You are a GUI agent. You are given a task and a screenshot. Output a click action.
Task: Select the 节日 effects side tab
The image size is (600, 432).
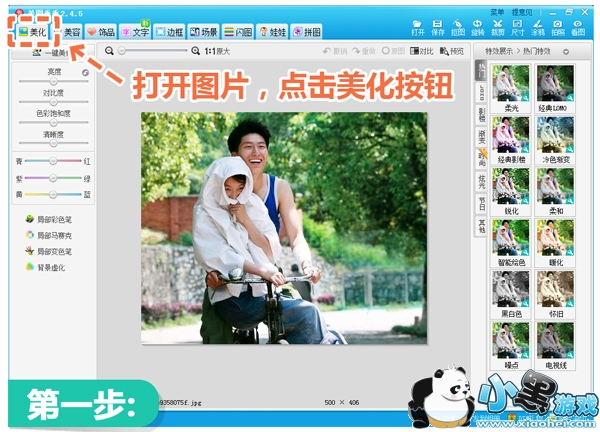(x=481, y=203)
